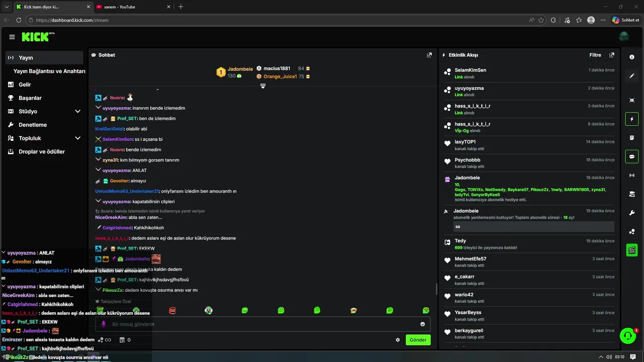Viewport: 644px width, 362px height.
Task: Open profile avatar at top right of Kick
Action: (x=624, y=37)
